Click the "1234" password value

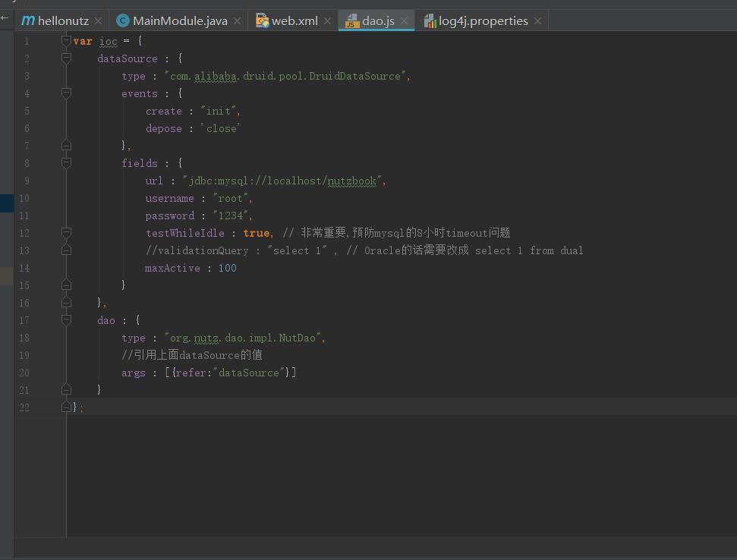pos(230,216)
